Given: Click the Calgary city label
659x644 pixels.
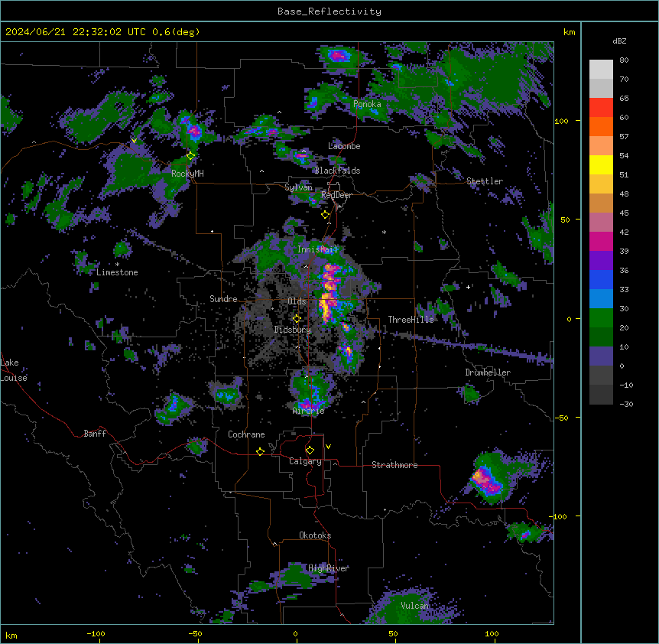Looking at the screenshot, I should point(305,461).
